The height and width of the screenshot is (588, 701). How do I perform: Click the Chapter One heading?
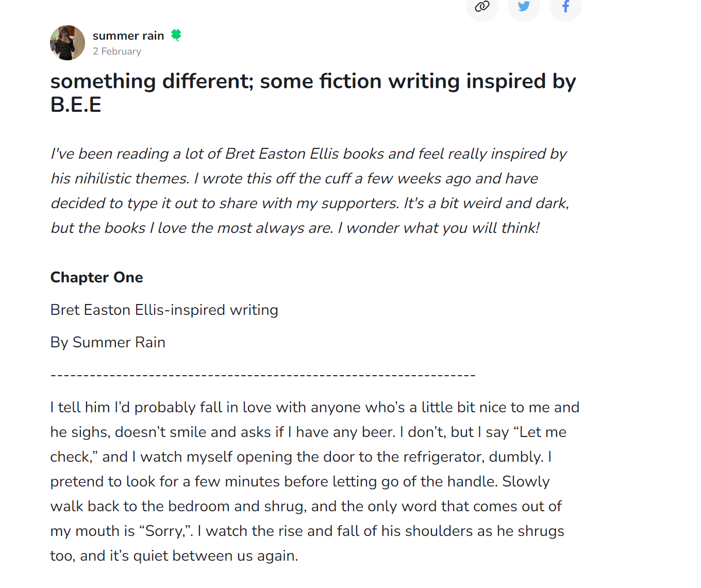click(x=97, y=277)
